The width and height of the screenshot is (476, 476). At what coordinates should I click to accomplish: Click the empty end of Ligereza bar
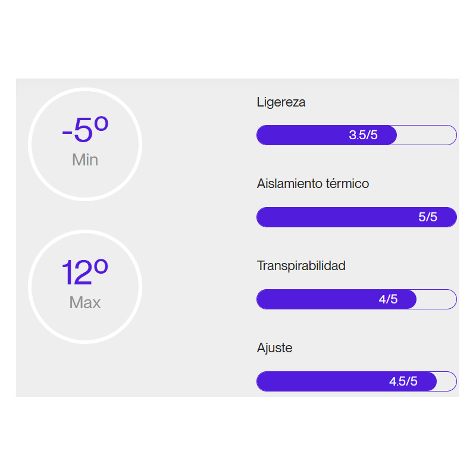click(x=427, y=135)
